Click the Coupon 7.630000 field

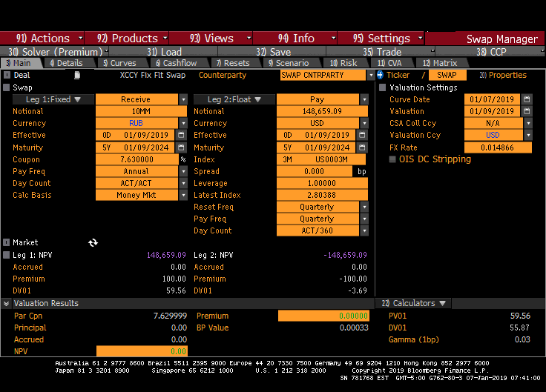(x=136, y=159)
